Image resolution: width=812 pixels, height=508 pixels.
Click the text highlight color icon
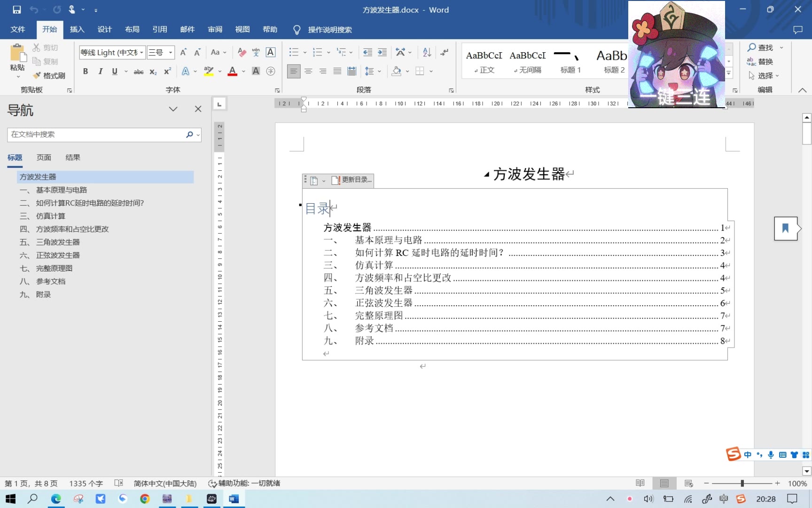pyautogui.click(x=208, y=71)
